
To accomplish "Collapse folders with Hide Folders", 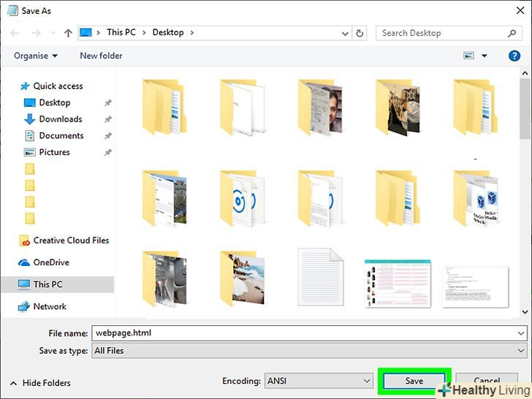I will point(40,383).
